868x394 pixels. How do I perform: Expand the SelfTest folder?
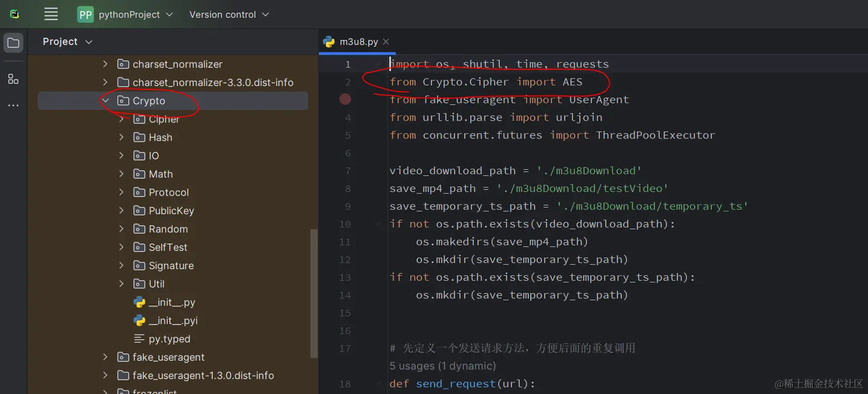(x=121, y=247)
